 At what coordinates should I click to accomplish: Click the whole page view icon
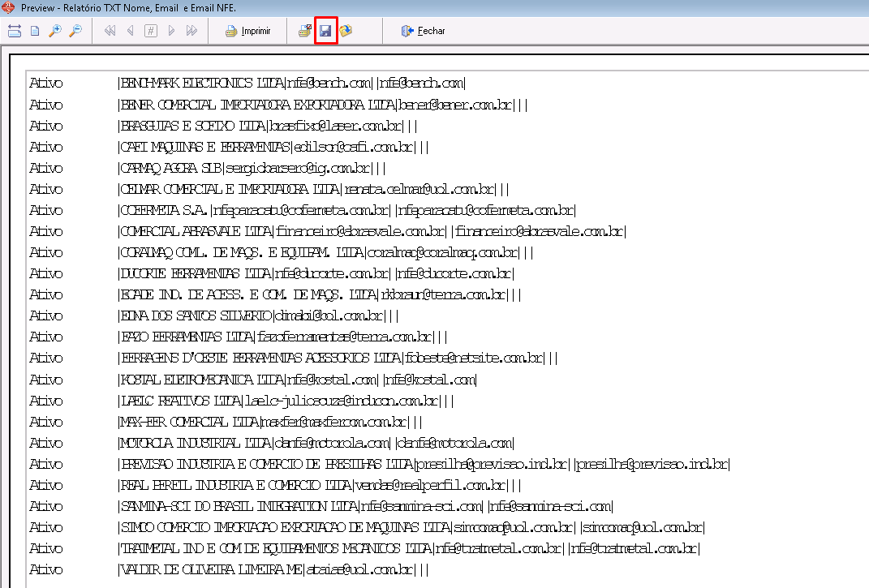(35, 31)
